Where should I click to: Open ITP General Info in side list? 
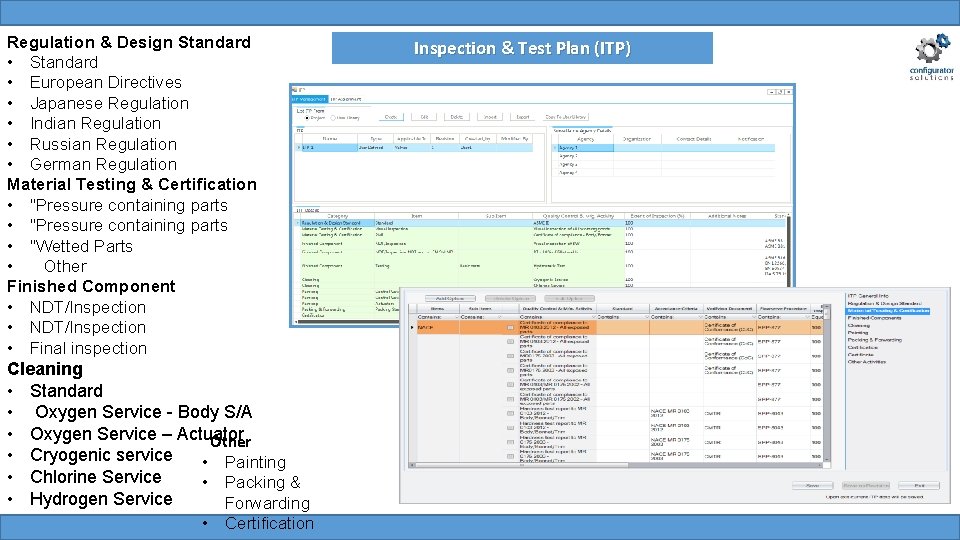868,296
